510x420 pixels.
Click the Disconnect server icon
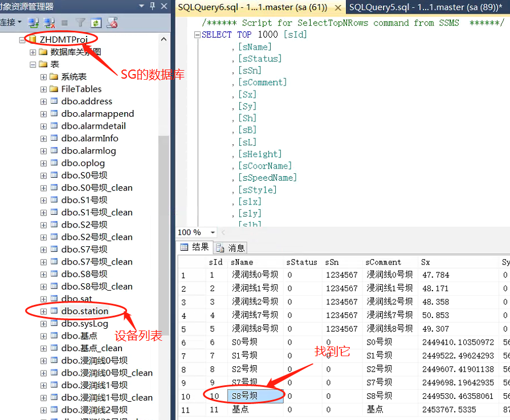[50, 23]
